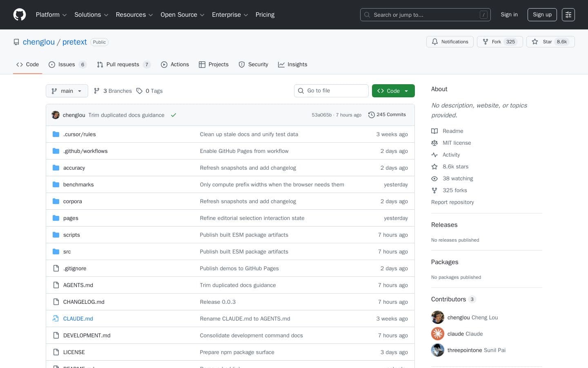Viewport: 588px width, 368px height.
Task: Click the star icon to star pretext
Action: (535, 42)
